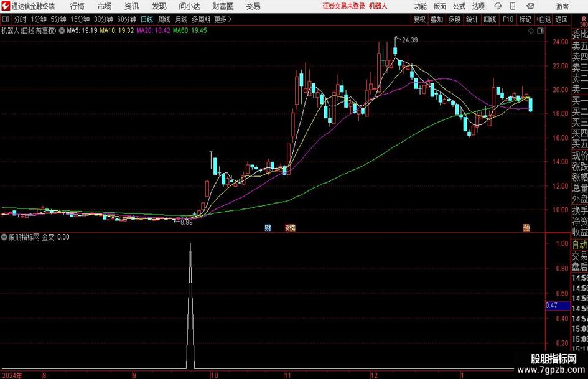Click the diamond icon at chart top-right

tap(531, 31)
